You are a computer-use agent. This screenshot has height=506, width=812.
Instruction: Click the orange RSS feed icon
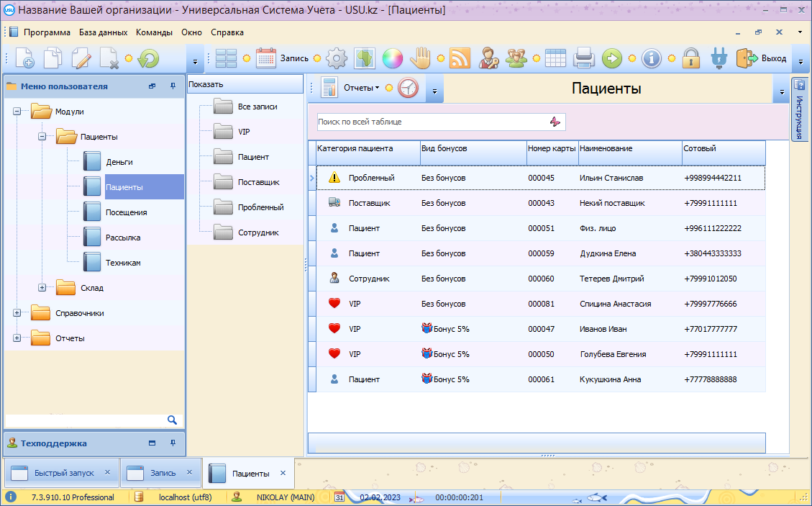[460, 58]
